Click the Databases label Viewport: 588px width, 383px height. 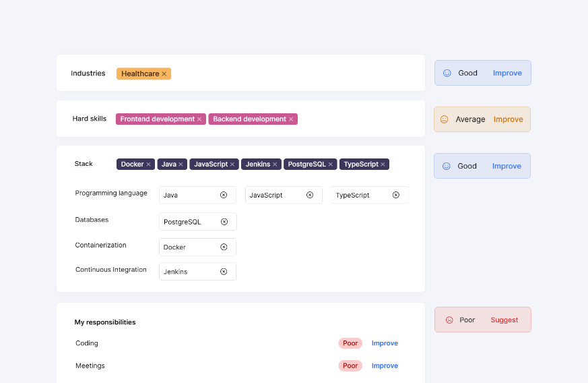click(92, 220)
